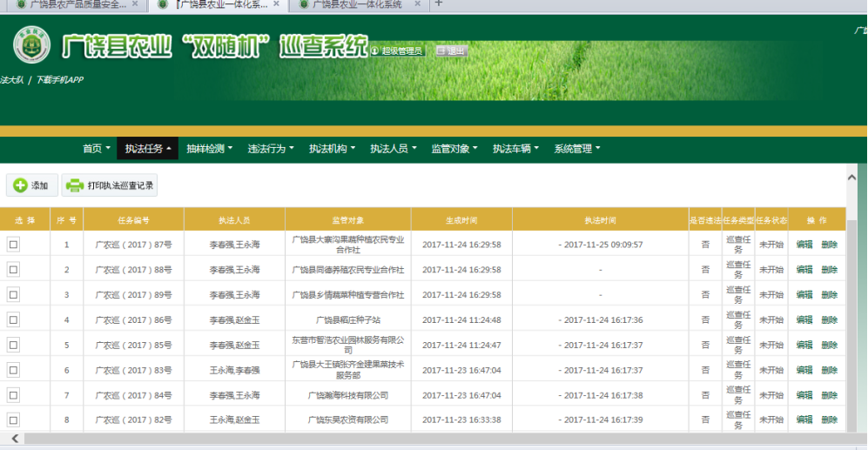The width and height of the screenshot is (868, 450).
Task: Close the first browser tab
Action: (x=134, y=4)
